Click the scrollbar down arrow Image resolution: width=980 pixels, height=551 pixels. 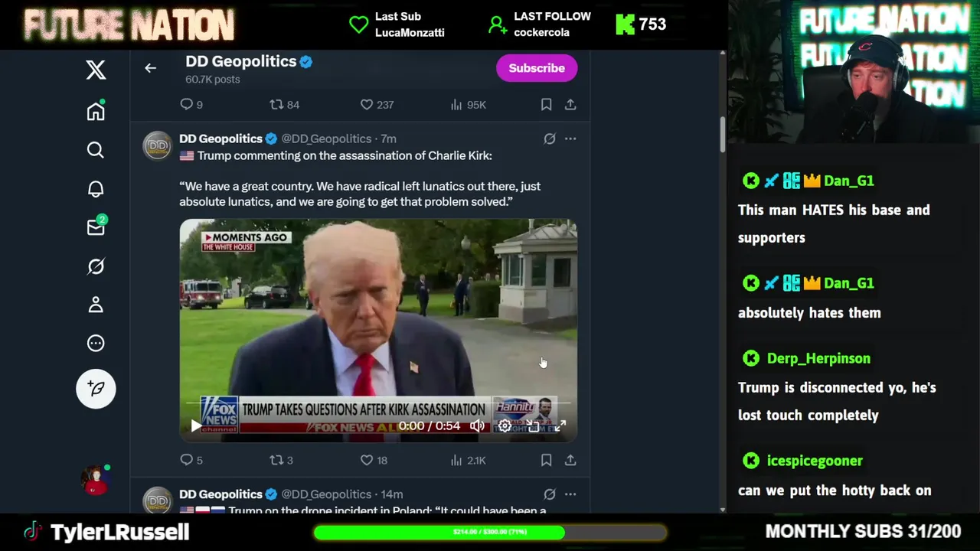(x=722, y=509)
